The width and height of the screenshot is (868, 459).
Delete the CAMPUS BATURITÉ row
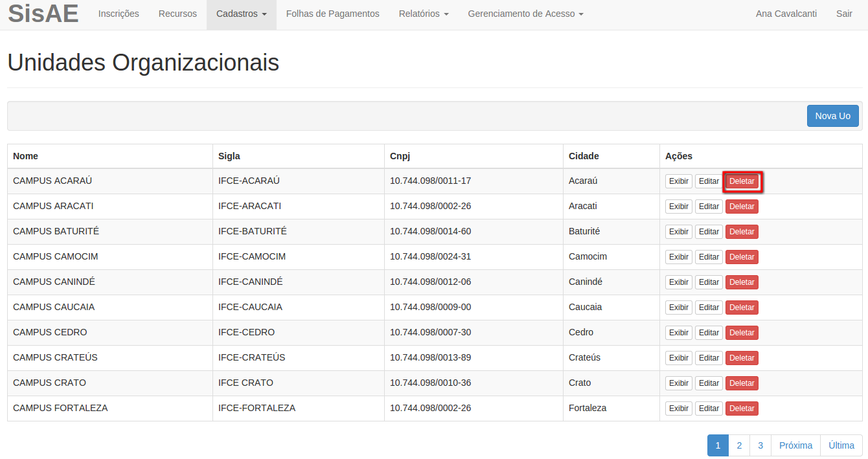742,232
